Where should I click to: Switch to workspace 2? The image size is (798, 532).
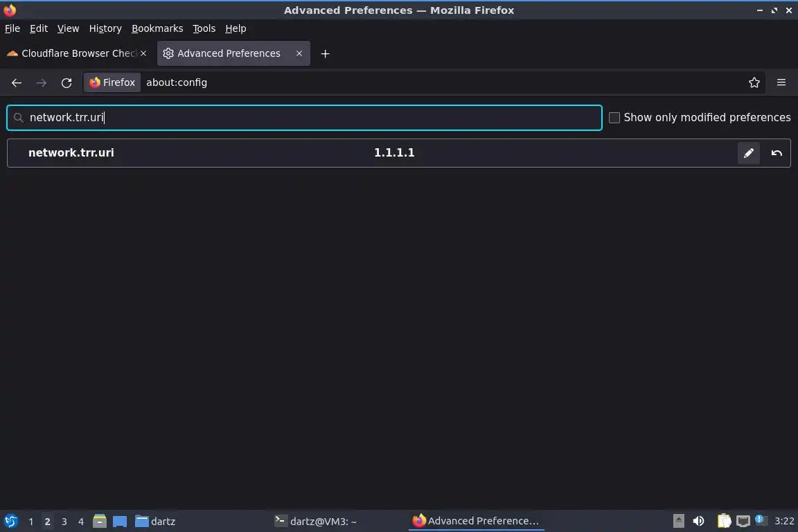pos(47,522)
